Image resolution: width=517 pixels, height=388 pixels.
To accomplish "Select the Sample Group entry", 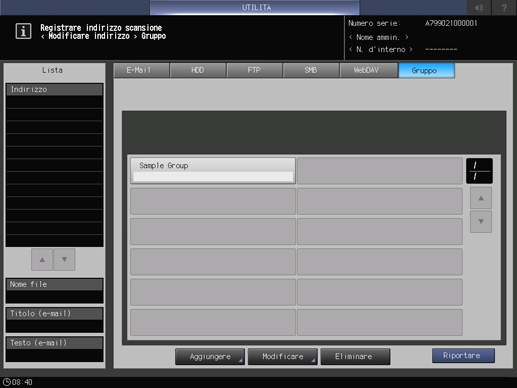I will [x=213, y=171].
